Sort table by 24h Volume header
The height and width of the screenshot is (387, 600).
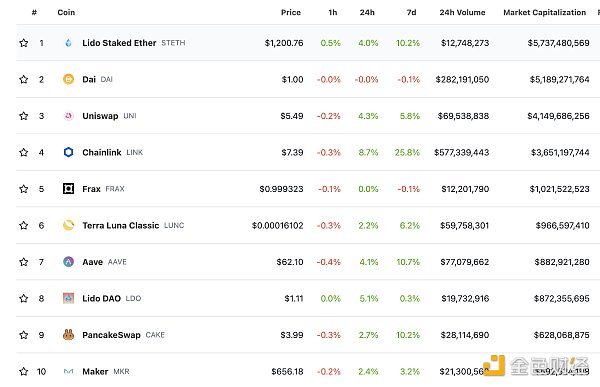(462, 12)
